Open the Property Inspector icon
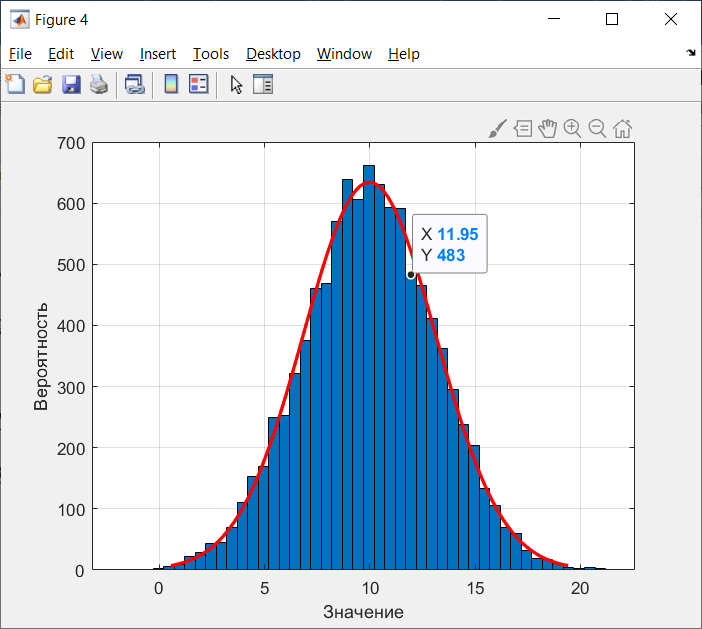The image size is (702, 629). point(263,84)
